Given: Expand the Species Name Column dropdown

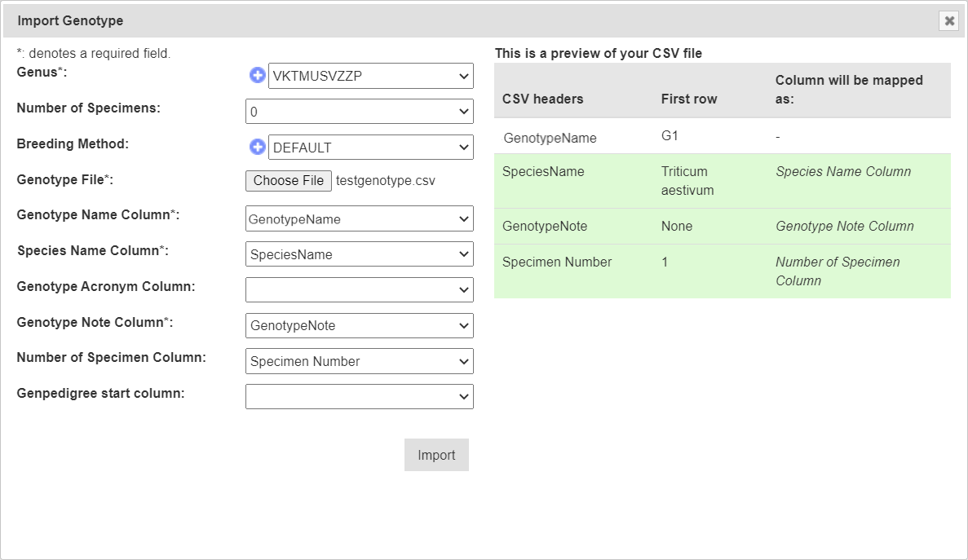Looking at the screenshot, I should pyautogui.click(x=359, y=254).
